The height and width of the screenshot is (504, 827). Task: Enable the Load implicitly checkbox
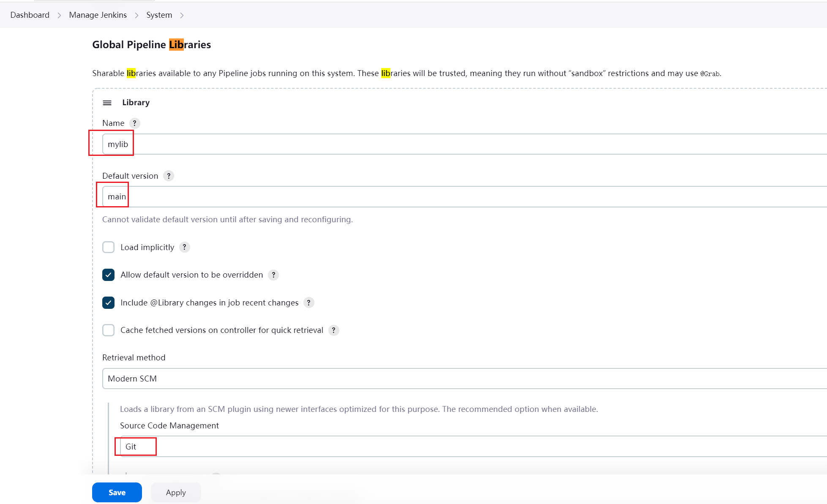[108, 247]
